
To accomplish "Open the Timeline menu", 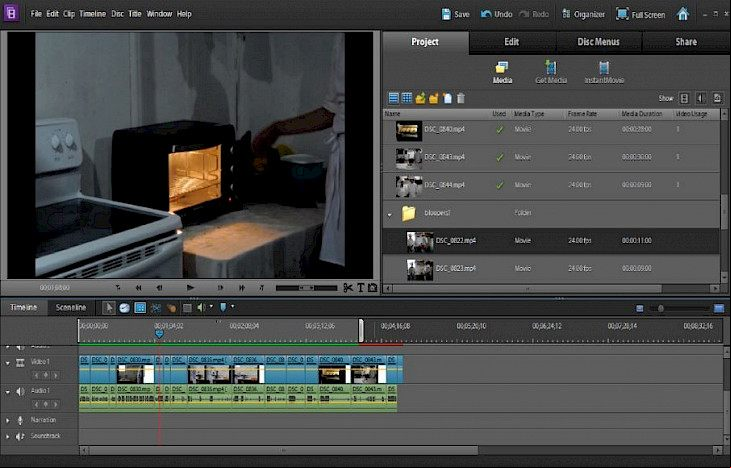I will [92, 14].
